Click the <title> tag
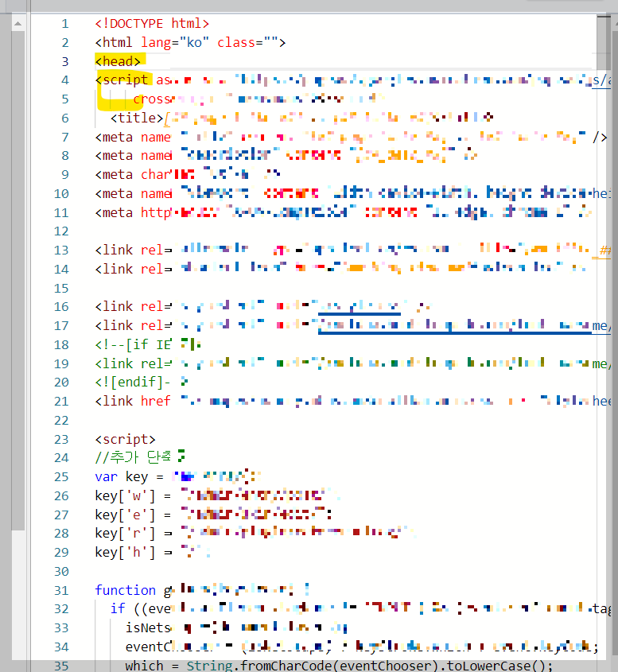Viewport: 618px width, 672px height. 137,118
